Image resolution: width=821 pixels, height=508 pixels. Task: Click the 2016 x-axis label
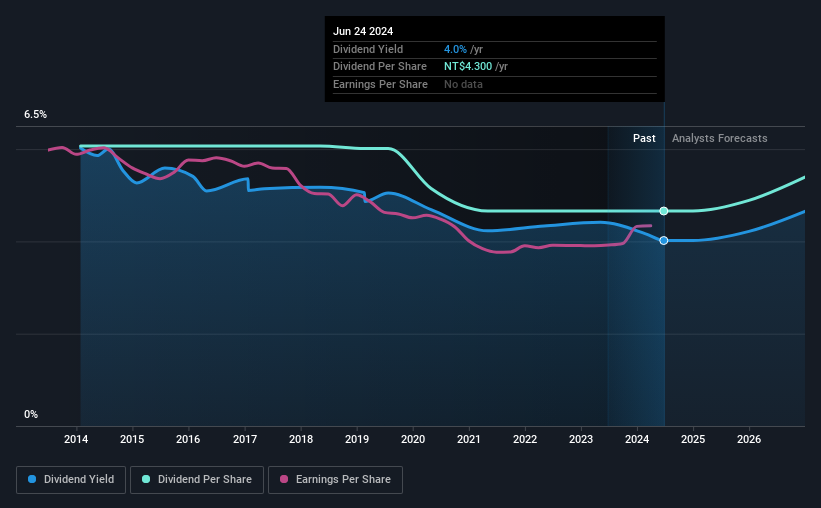(x=188, y=439)
